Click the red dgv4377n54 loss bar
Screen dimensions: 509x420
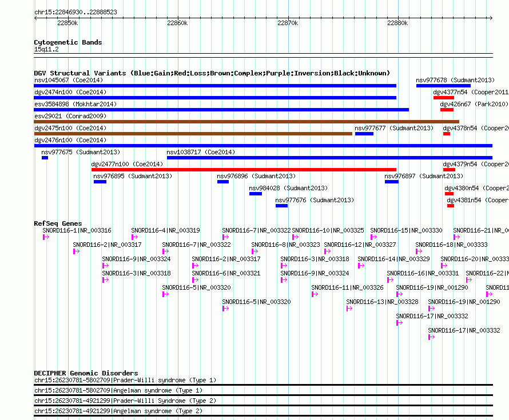(444, 98)
